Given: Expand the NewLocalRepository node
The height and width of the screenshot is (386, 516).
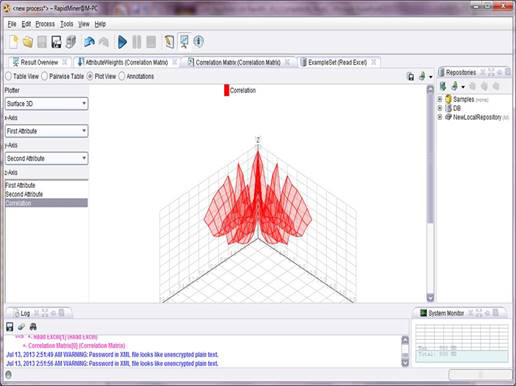Looking at the screenshot, I should click(440, 117).
